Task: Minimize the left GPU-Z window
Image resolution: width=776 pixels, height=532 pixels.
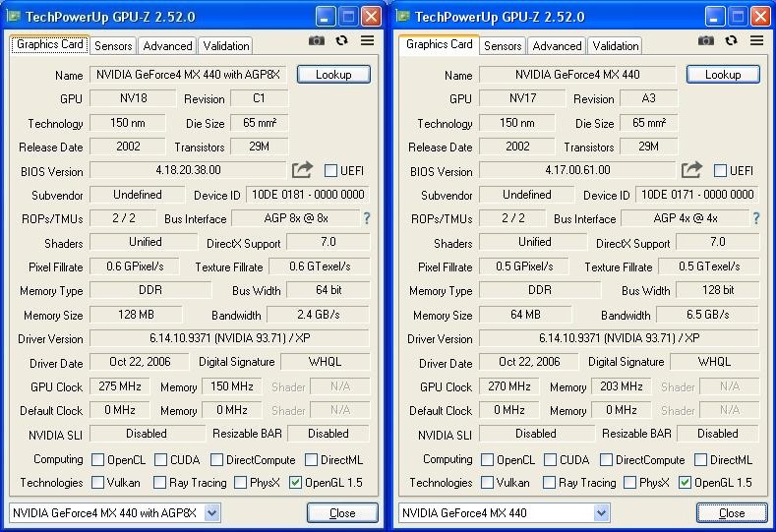Action: (x=326, y=17)
